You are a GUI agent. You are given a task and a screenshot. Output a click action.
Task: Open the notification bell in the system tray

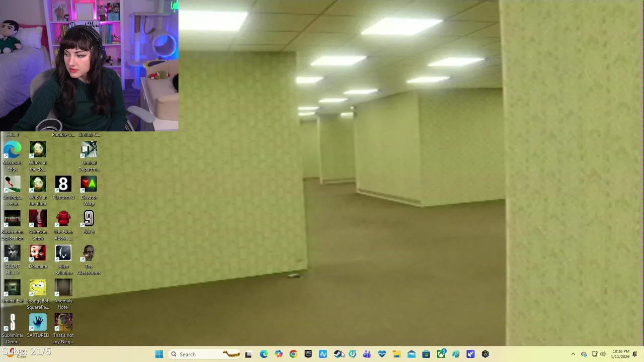click(635, 354)
